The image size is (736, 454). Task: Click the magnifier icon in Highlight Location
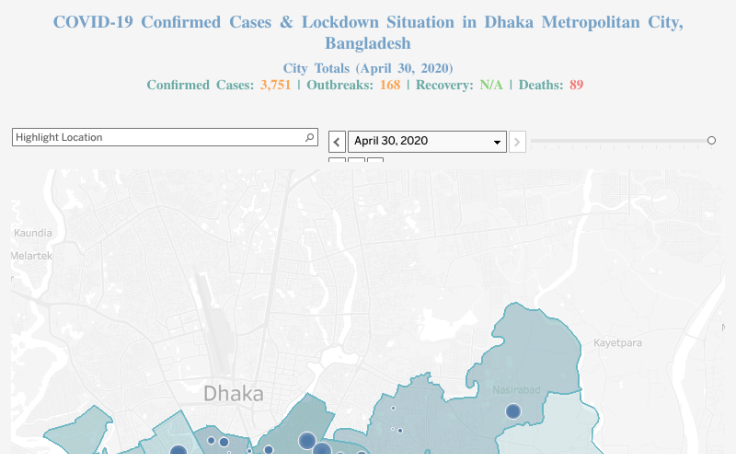tap(309, 137)
